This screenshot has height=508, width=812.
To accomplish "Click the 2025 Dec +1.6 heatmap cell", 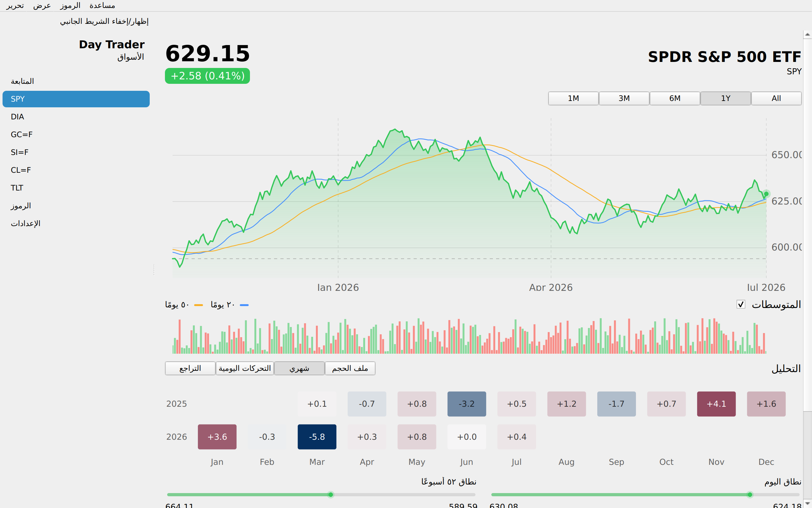I will [766, 404].
